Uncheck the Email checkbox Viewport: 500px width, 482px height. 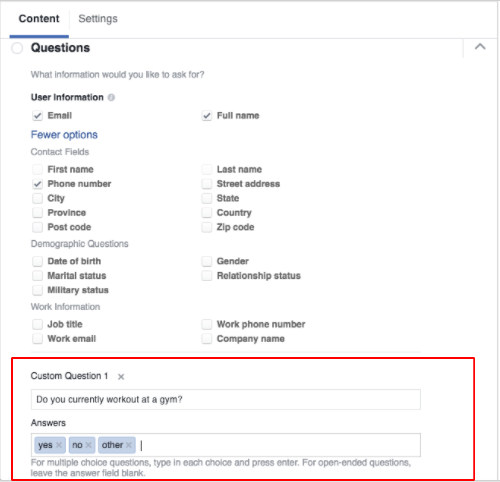point(37,116)
